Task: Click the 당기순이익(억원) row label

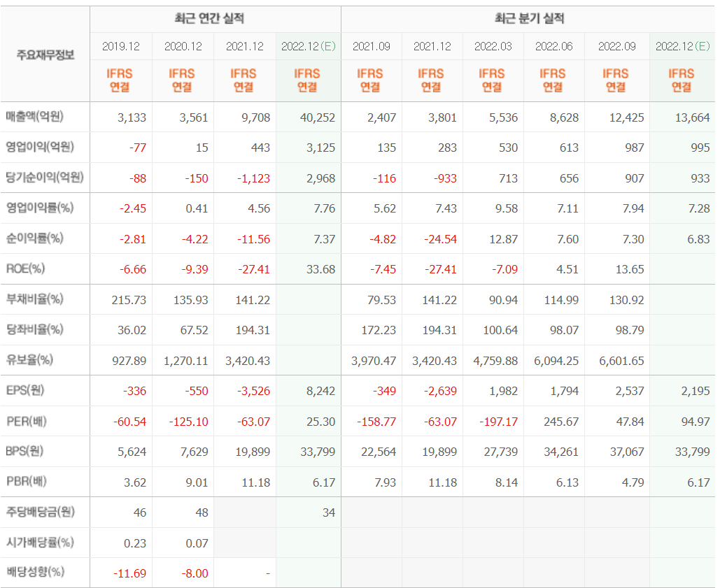Action: tap(45, 178)
